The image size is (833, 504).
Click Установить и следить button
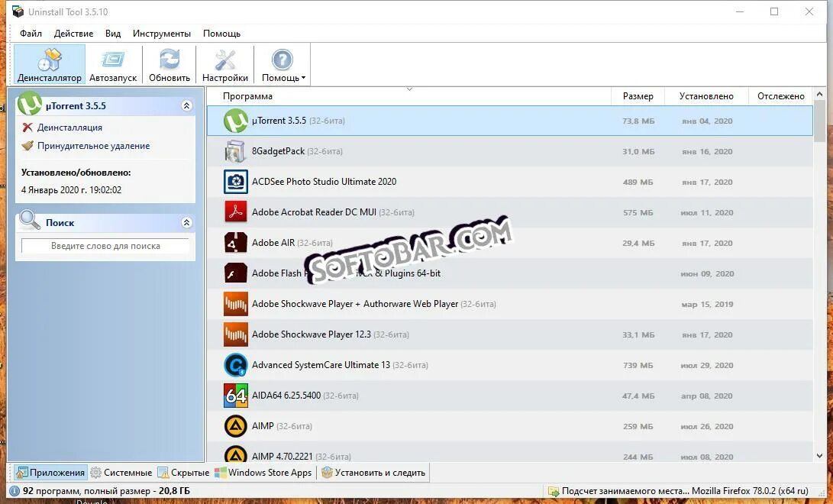click(373, 473)
